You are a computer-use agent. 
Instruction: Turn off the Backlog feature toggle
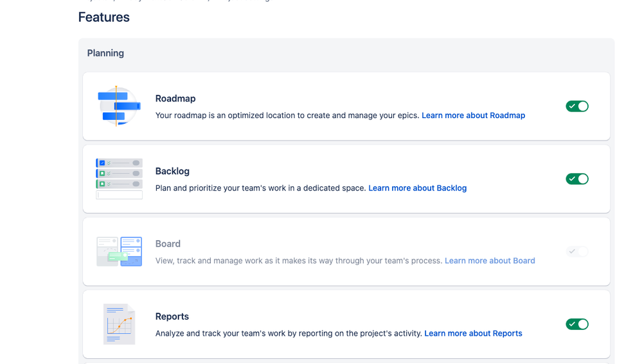[577, 179]
